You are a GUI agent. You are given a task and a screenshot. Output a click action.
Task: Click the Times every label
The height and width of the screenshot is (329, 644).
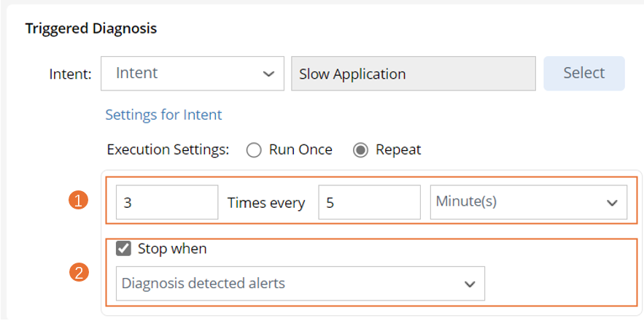pos(266,204)
